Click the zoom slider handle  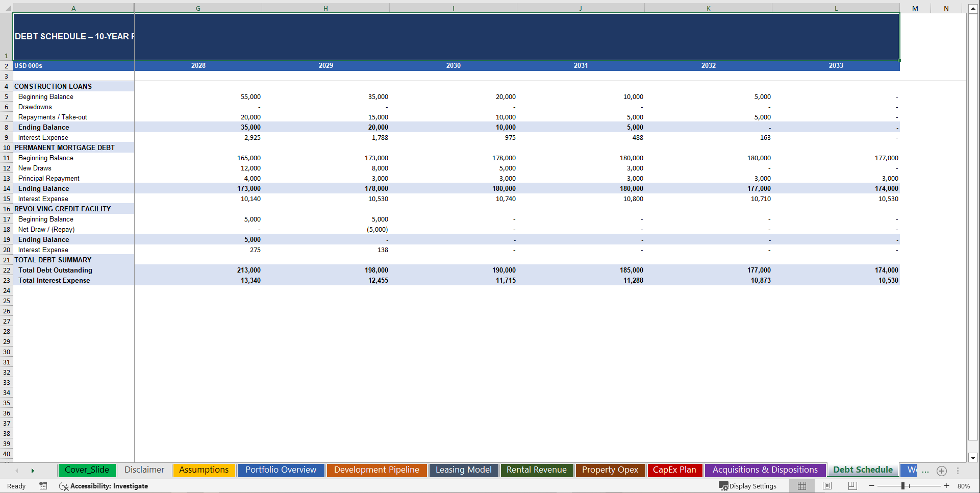click(904, 486)
